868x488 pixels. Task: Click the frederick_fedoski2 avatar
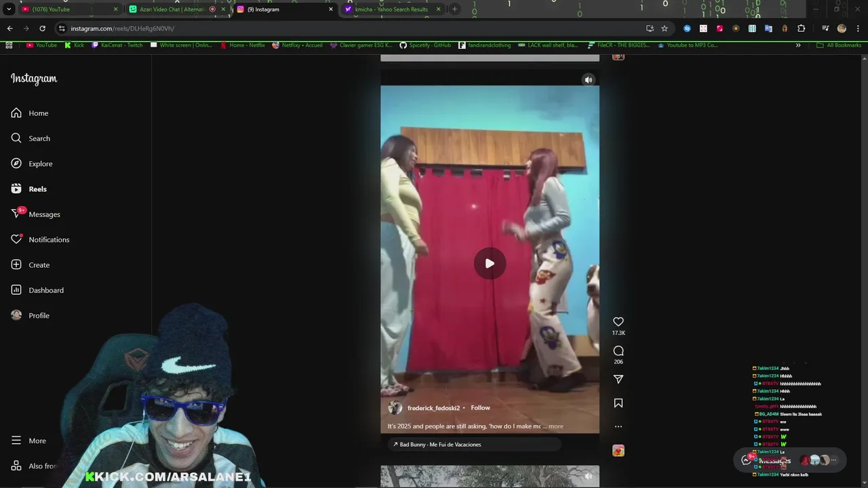pos(395,408)
